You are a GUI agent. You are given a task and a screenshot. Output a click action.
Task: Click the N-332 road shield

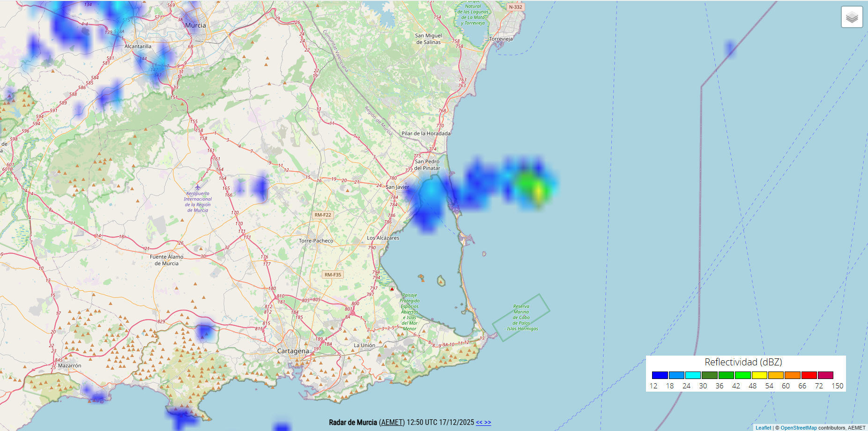click(515, 7)
